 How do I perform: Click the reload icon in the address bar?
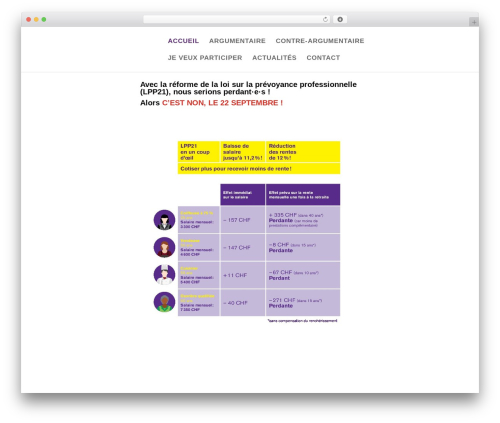click(325, 19)
